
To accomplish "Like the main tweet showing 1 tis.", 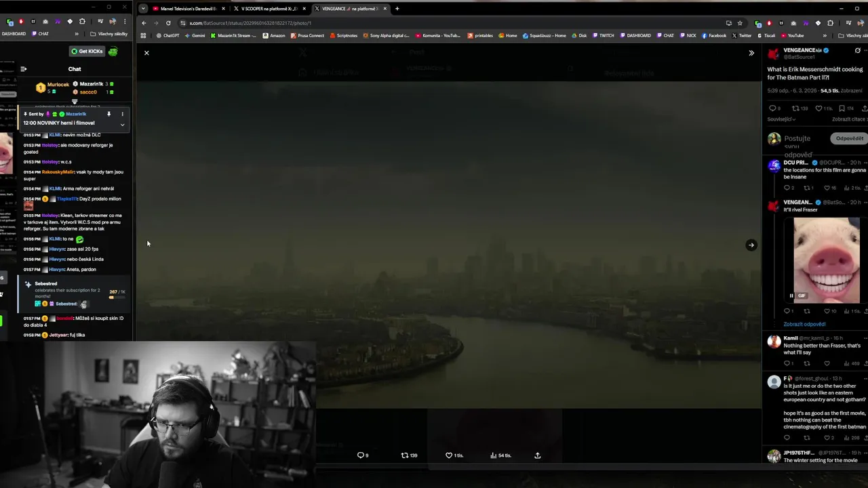I will [818, 108].
